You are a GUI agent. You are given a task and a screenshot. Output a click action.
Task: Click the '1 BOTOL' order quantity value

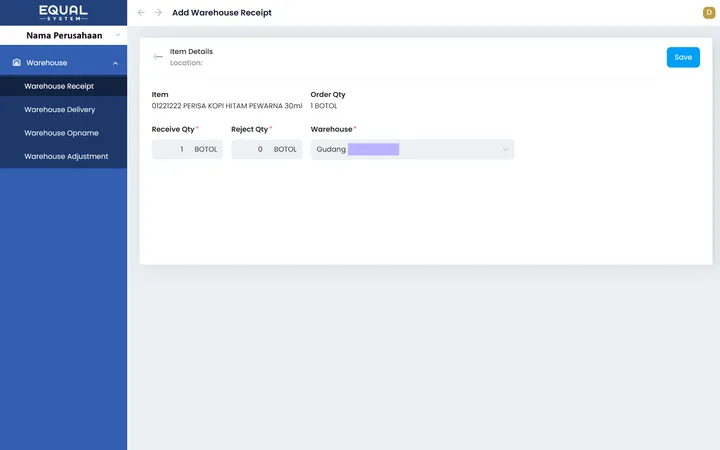click(x=324, y=106)
